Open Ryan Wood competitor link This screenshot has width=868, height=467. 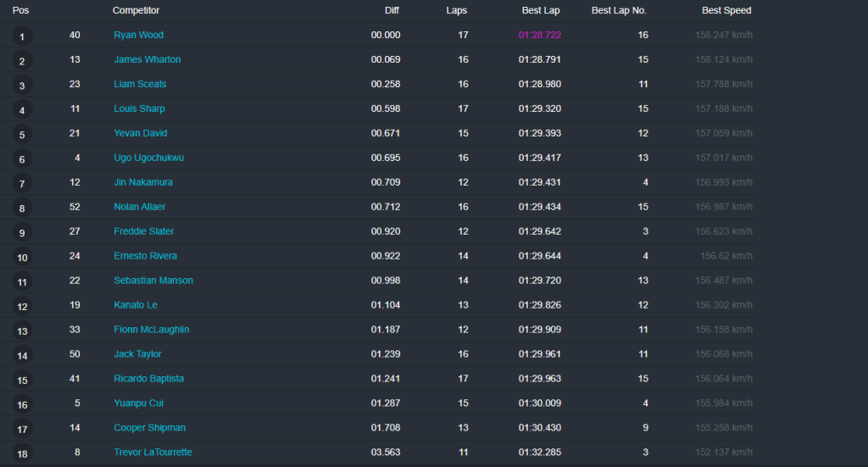tap(139, 36)
